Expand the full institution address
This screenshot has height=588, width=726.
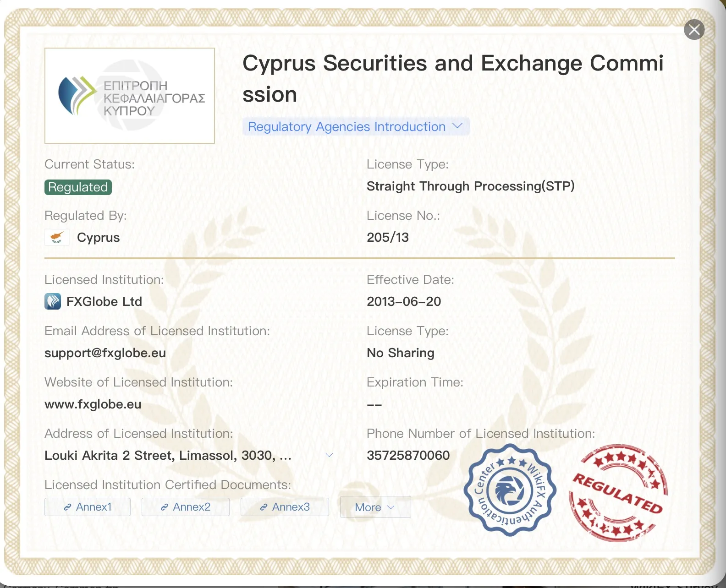tap(329, 455)
